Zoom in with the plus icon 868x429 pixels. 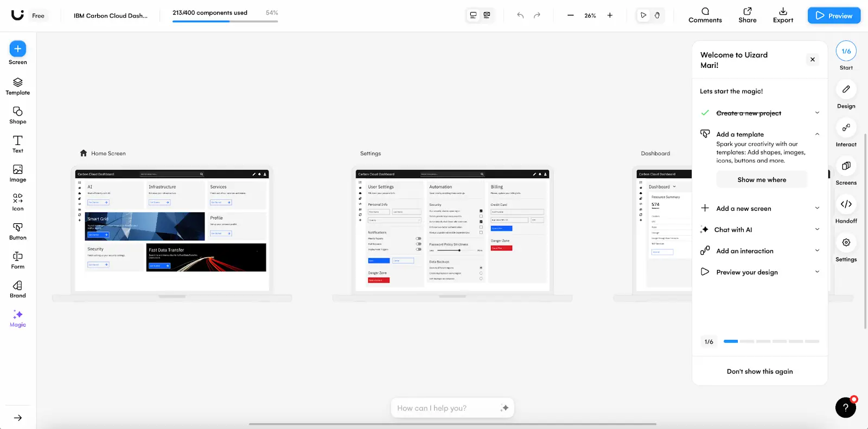point(610,15)
